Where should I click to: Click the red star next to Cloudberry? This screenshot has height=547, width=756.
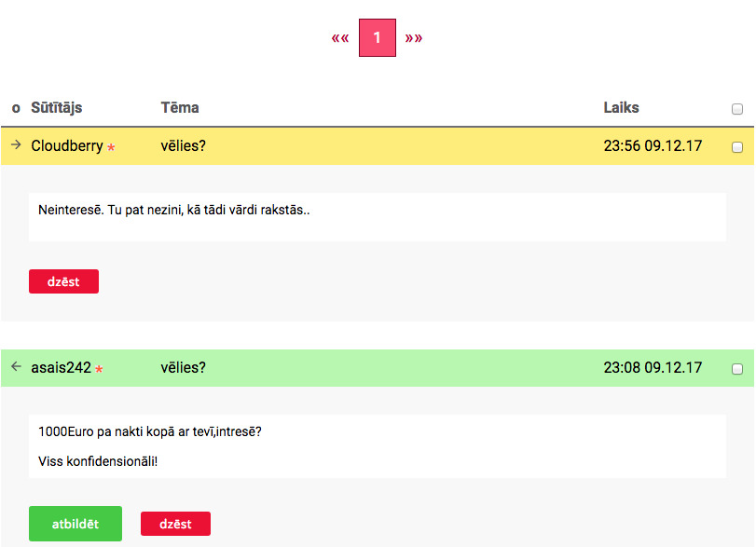tap(111, 147)
